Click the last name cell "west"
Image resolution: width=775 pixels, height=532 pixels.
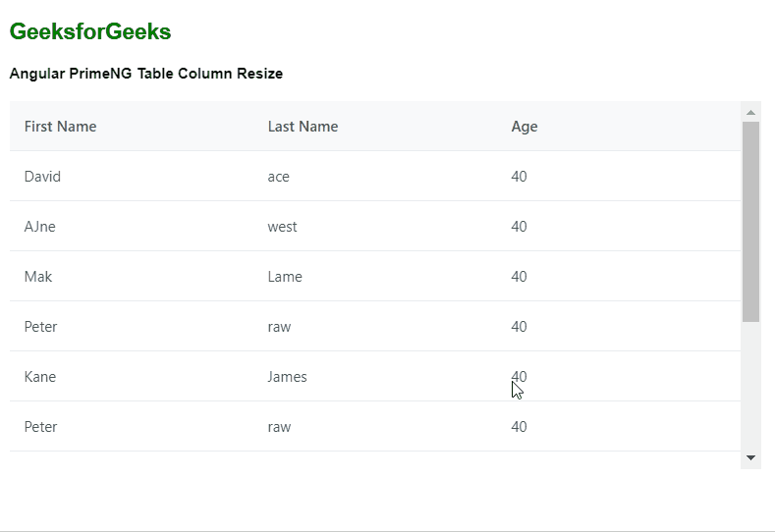(282, 227)
